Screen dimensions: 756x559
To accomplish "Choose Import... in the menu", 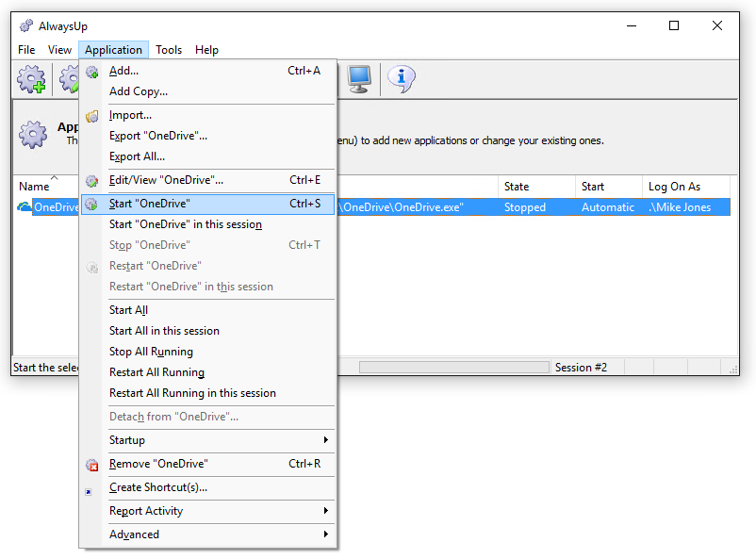I will (x=207, y=115).
